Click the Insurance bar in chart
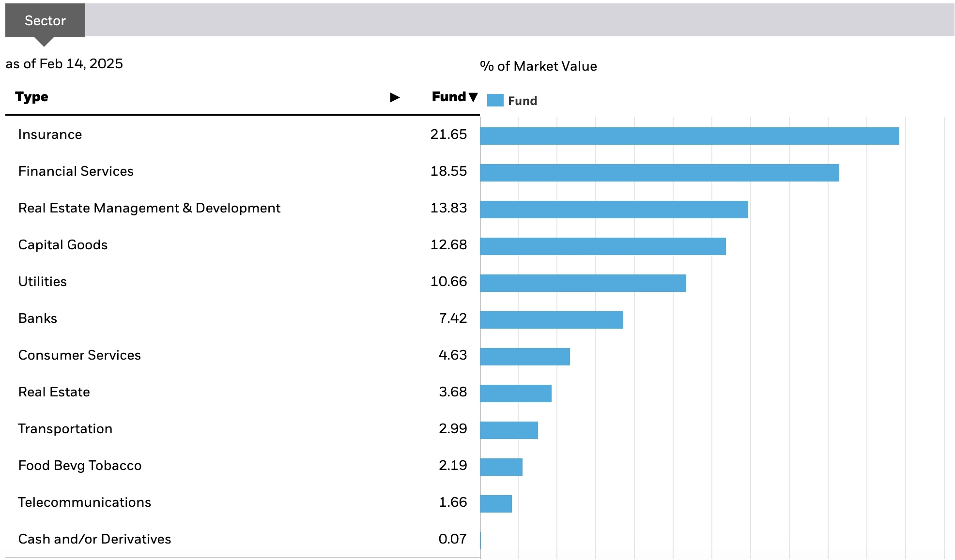 coord(689,136)
